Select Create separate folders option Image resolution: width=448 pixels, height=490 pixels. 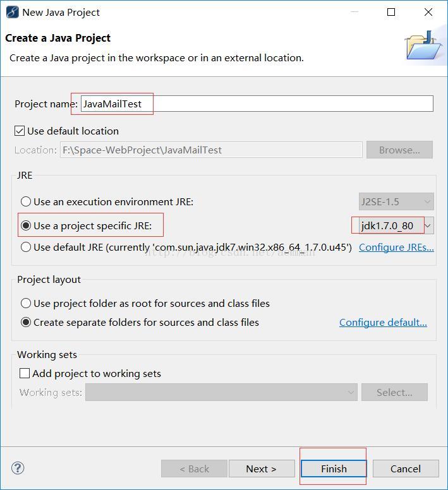pos(26,322)
